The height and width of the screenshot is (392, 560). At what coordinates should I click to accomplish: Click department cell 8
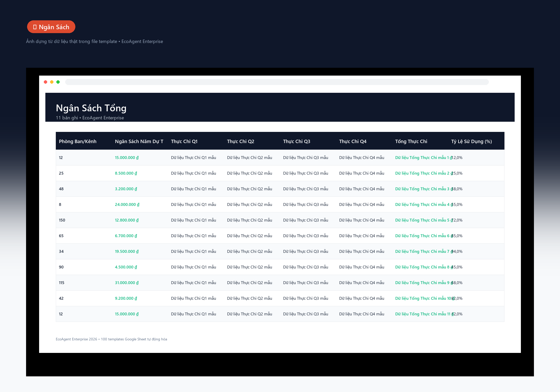pos(60,205)
